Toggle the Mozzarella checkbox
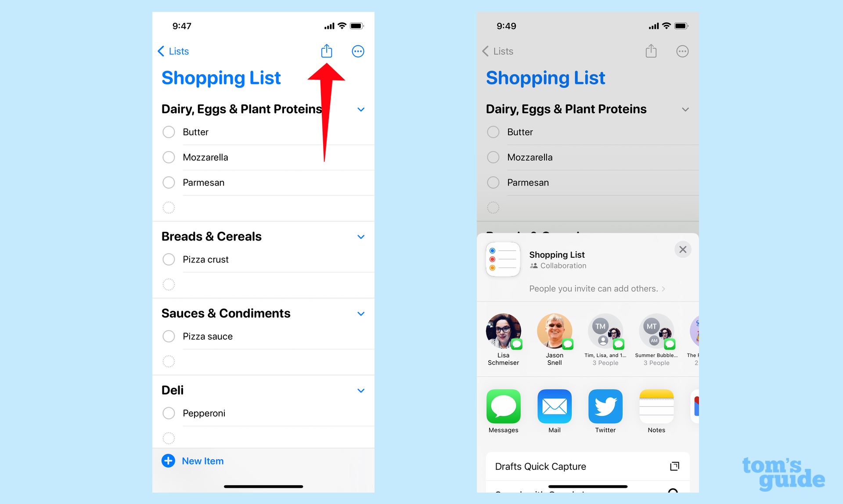The height and width of the screenshot is (504, 843). 169,157
